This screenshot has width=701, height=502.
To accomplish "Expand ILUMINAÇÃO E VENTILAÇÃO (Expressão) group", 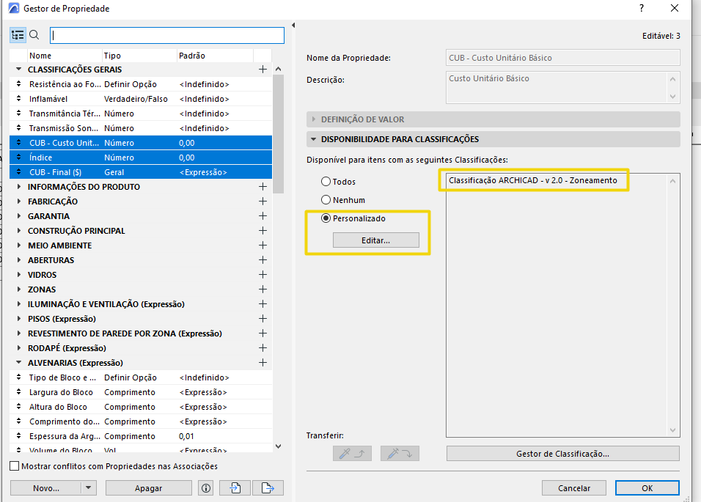I will (18, 304).
